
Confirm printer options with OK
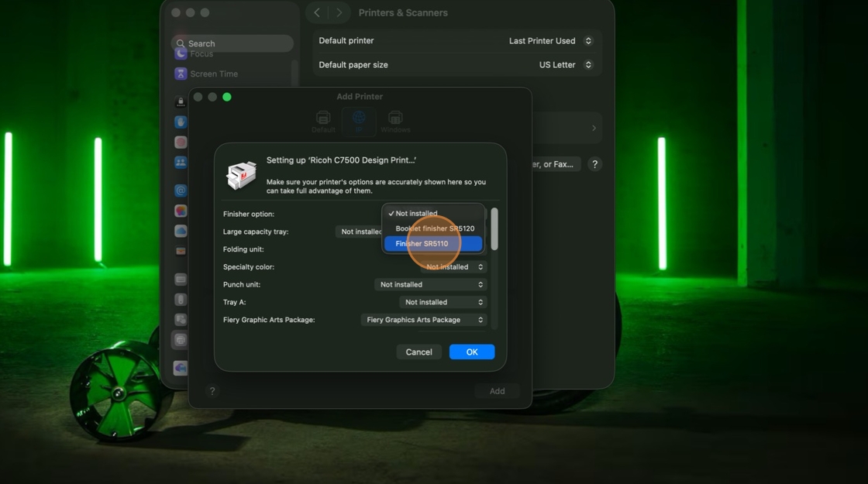(472, 352)
